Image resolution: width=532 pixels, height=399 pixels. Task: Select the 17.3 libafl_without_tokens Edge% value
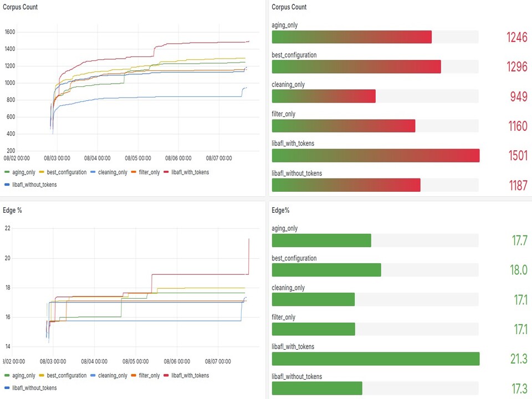coord(519,389)
